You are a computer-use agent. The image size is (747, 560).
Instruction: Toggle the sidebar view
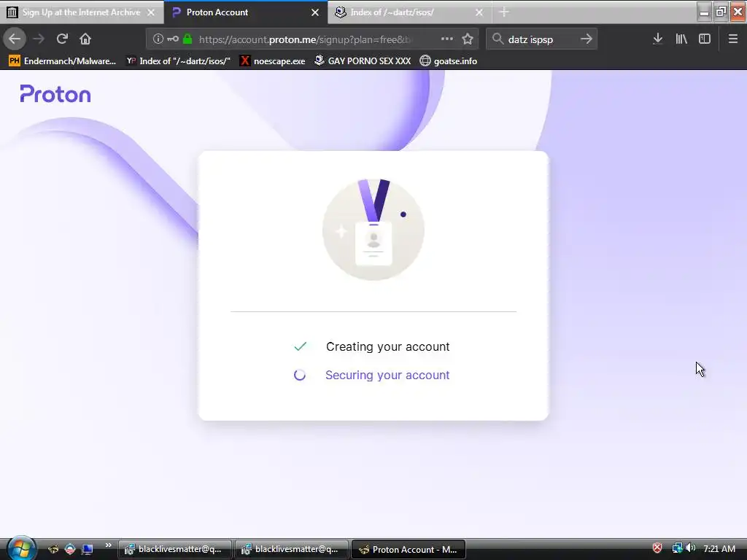point(705,39)
